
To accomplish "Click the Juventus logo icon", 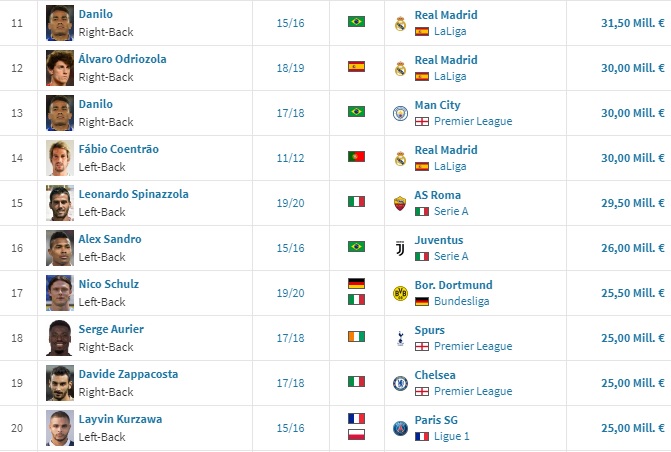I will pos(400,248).
